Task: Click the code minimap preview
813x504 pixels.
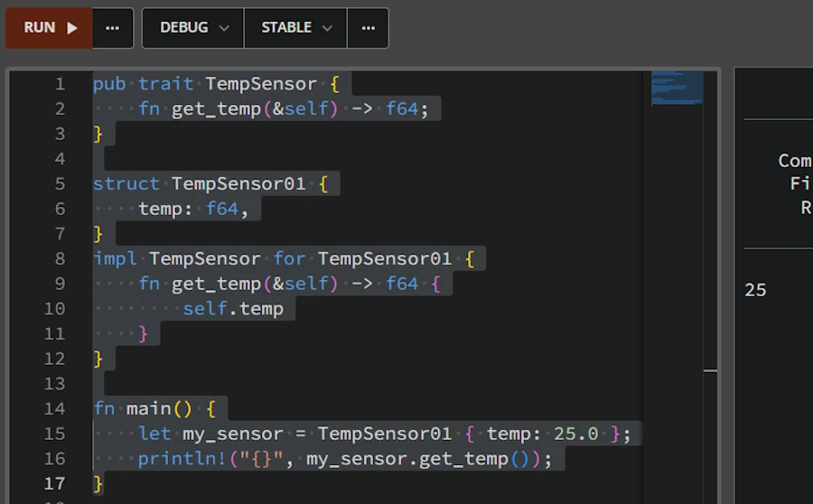Action: (x=676, y=88)
